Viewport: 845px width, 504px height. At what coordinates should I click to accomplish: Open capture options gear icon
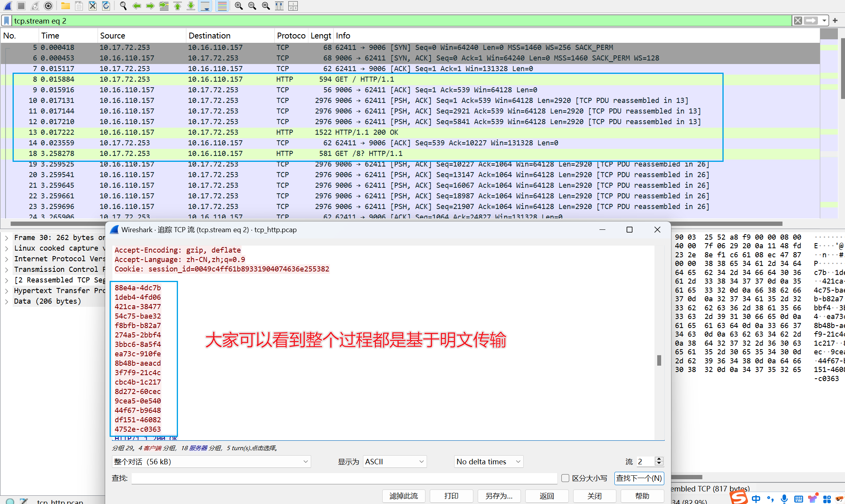pyautogui.click(x=48, y=6)
